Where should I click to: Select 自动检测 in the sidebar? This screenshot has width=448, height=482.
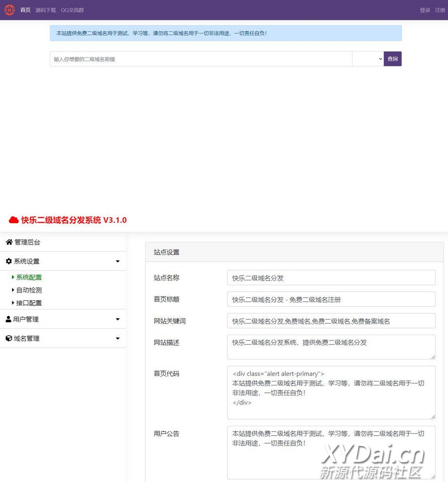(29, 290)
